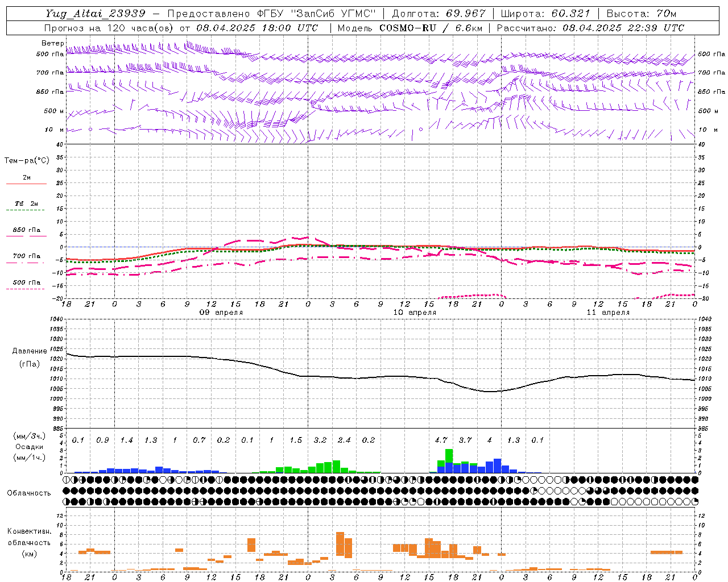Click the Рассчитано: 08.04.2025 22:39 UTC timestamp

(590, 28)
